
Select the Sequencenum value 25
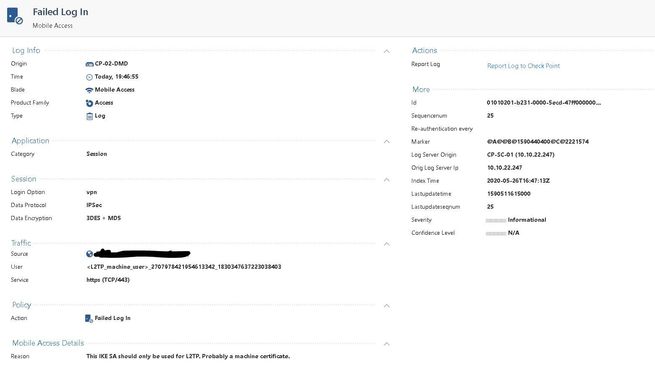pos(490,115)
